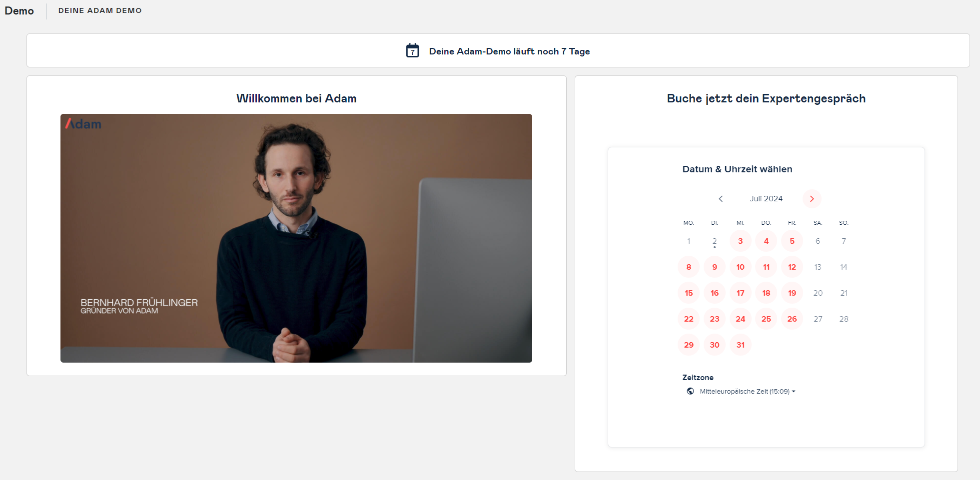Pick July 15 for the appointment

(x=689, y=293)
